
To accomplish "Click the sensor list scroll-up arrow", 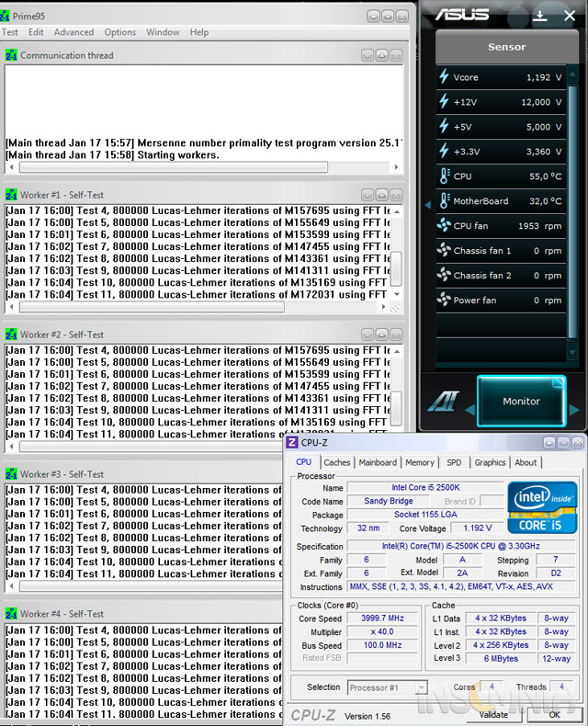I will [x=572, y=74].
